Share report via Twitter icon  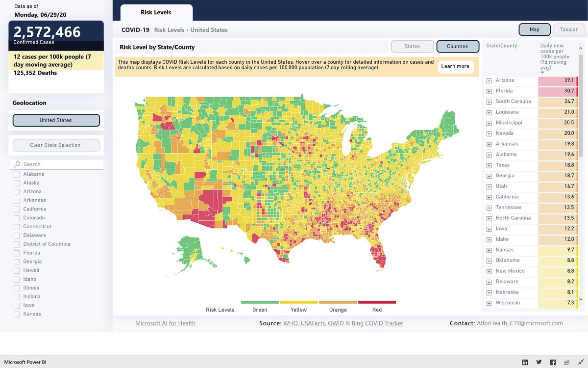[539, 362]
